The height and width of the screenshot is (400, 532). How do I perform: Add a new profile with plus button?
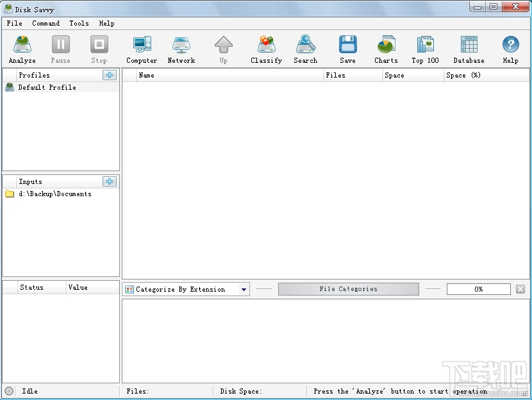coord(109,75)
